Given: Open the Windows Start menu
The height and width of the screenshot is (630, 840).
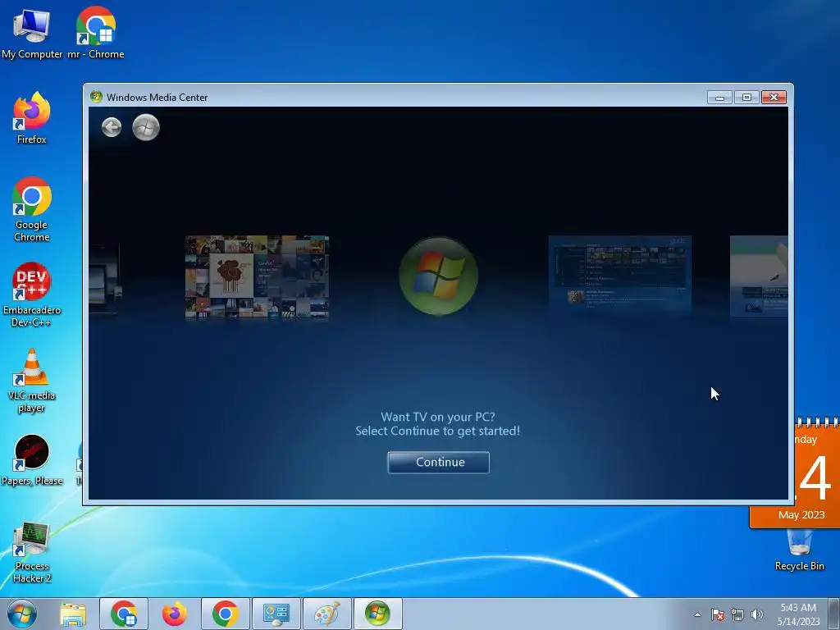Looking at the screenshot, I should [22, 614].
